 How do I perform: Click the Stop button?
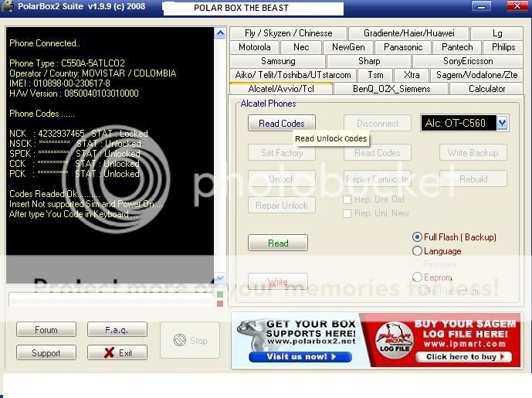point(190,340)
